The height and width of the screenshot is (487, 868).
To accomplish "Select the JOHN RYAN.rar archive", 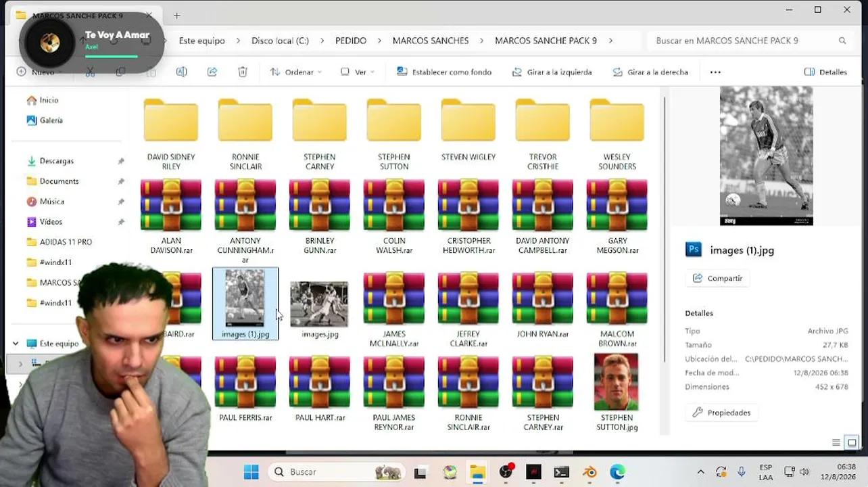I will 543,306.
